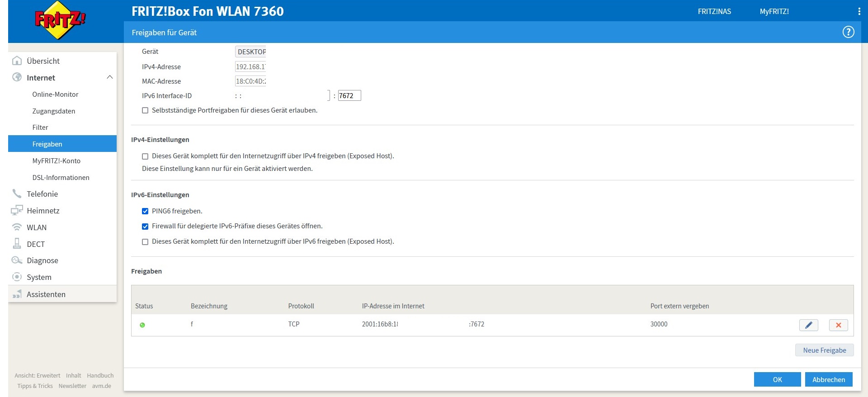Screen dimensions: 868x397
Task: Click the FRITZ! logo
Action: coord(60,20)
